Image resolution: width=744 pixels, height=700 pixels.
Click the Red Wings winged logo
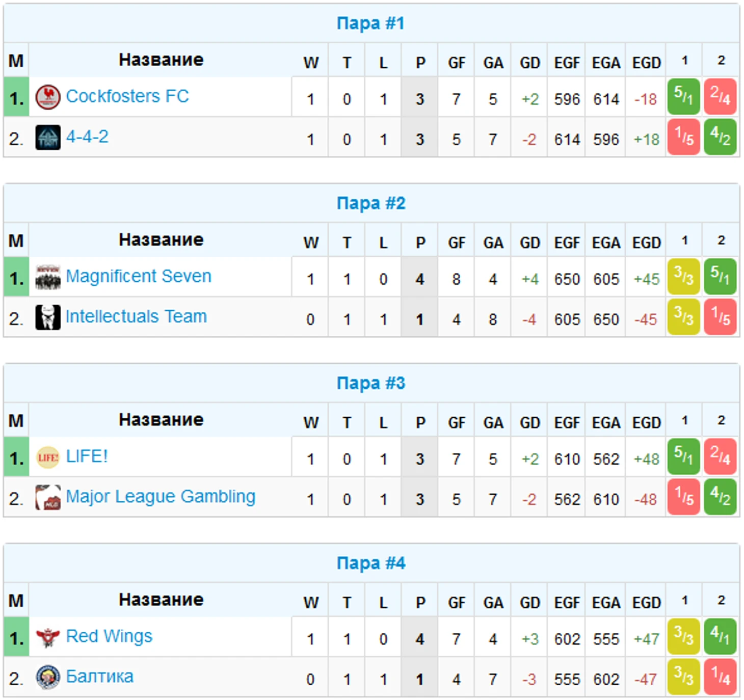pos(48,637)
